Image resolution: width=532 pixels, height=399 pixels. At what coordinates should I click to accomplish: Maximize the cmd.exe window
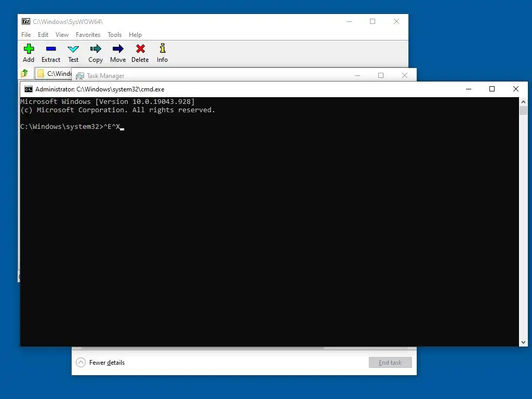pos(492,89)
